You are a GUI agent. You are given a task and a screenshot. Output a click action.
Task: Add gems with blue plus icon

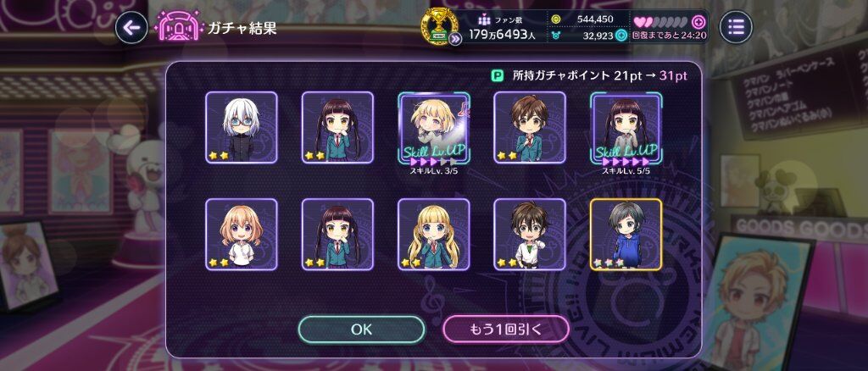pyautogui.click(x=621, y=36)
